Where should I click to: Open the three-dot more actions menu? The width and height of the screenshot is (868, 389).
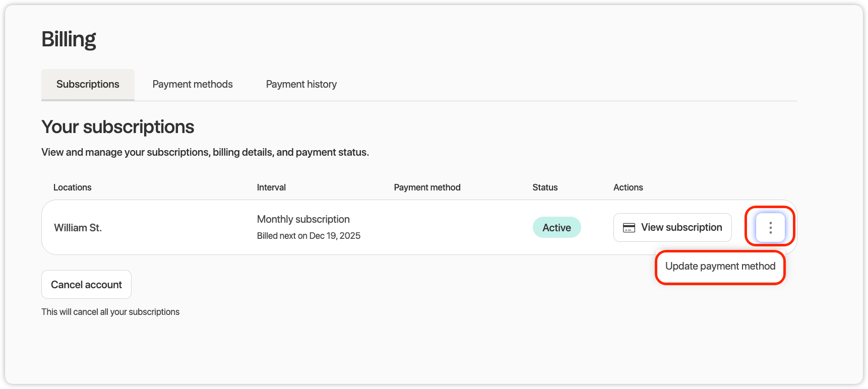coord(770,228)
